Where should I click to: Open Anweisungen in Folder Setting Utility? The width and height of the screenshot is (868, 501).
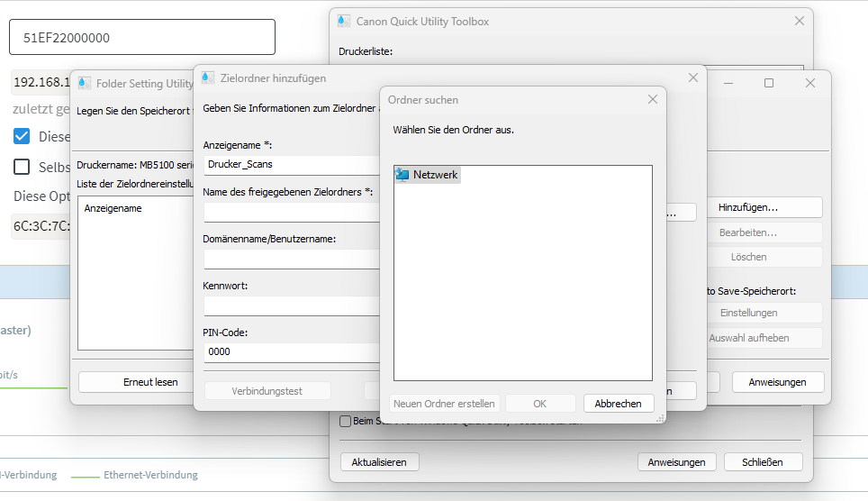(x=778, y=382)
